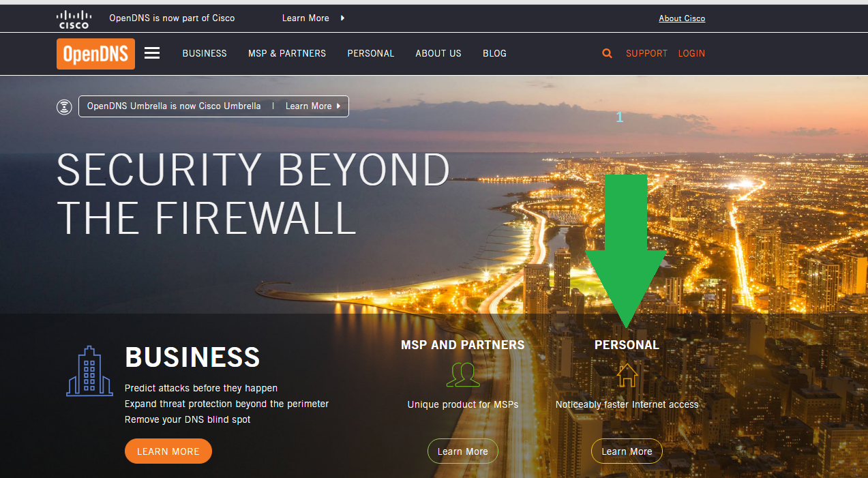This screenshot has width=868, height=478.
Task: Go to ABOUT US menu item
Action: [438, 53]
